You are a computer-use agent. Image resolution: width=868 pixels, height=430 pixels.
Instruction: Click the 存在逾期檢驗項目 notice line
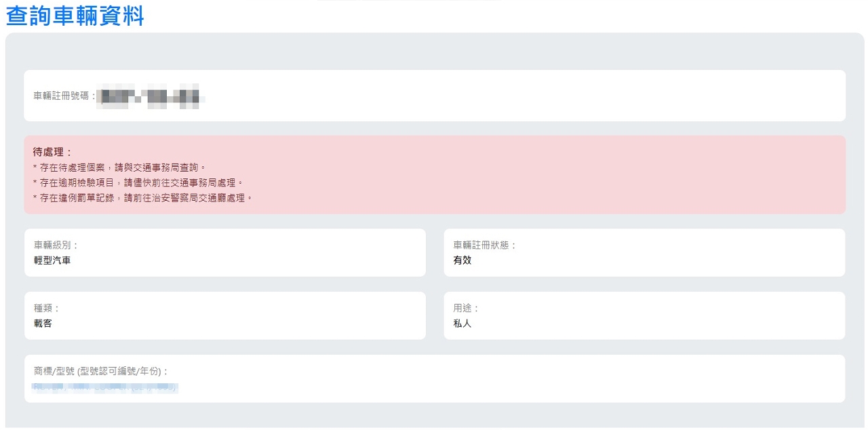[138, 182]
